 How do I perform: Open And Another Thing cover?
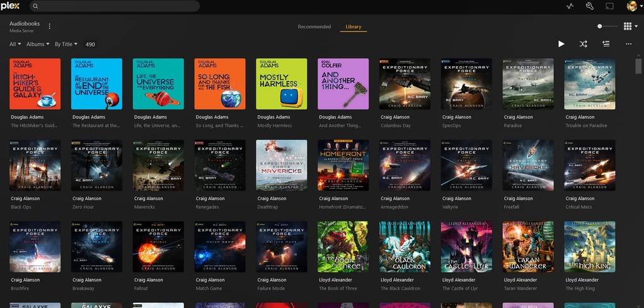[343, 84]
